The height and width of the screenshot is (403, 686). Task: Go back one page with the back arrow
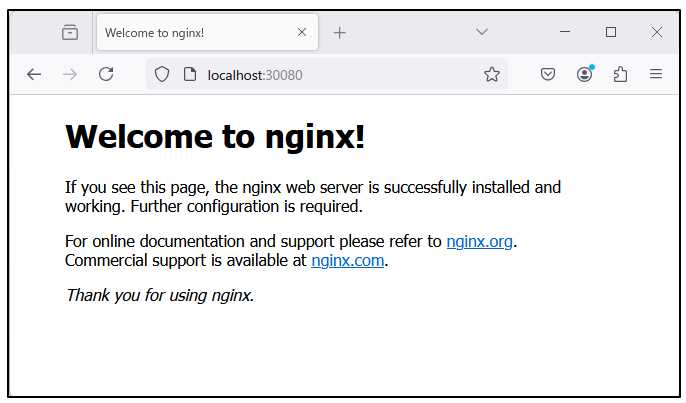[34, 74]
